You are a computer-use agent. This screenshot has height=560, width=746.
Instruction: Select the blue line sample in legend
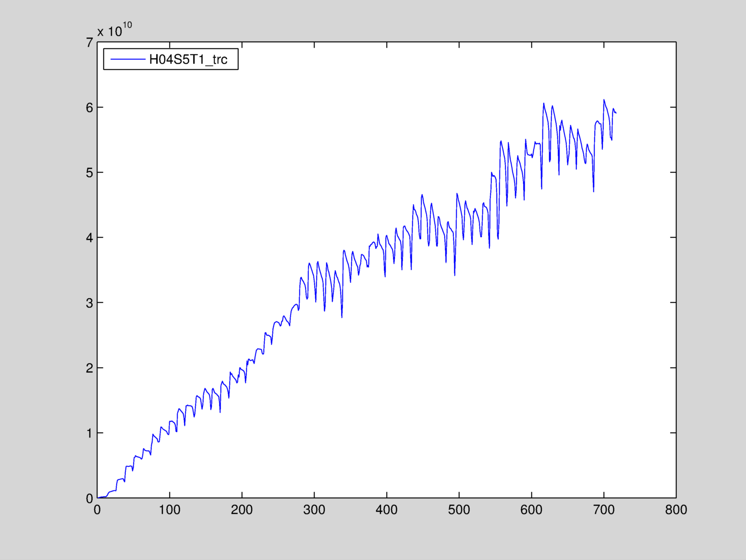[x=128, y=60]
